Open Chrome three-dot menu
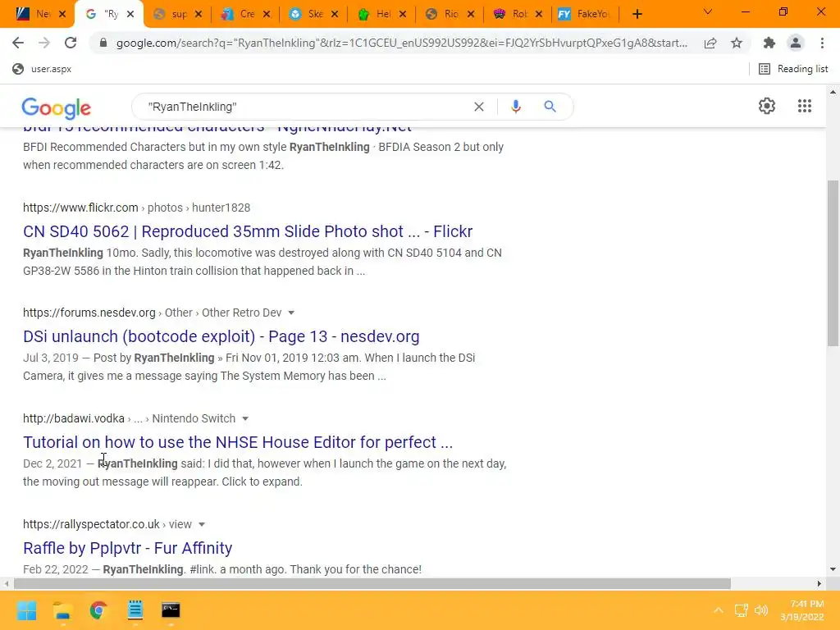 coord(822,43)
